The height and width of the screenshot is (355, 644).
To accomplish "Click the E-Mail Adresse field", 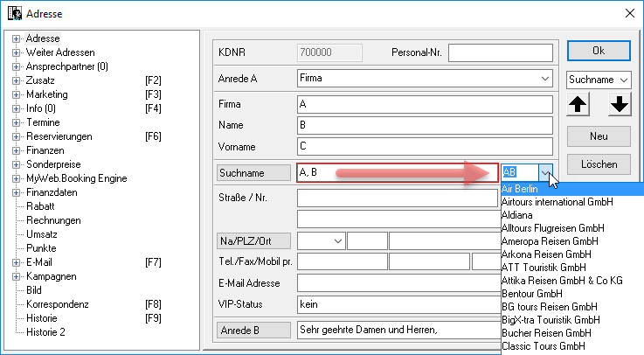I will pos(398,283).
